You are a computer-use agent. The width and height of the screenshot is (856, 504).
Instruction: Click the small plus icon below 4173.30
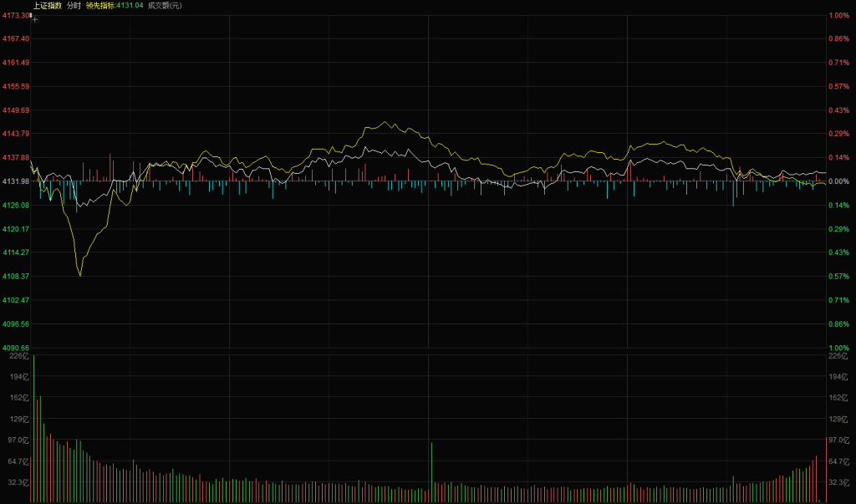34,18
